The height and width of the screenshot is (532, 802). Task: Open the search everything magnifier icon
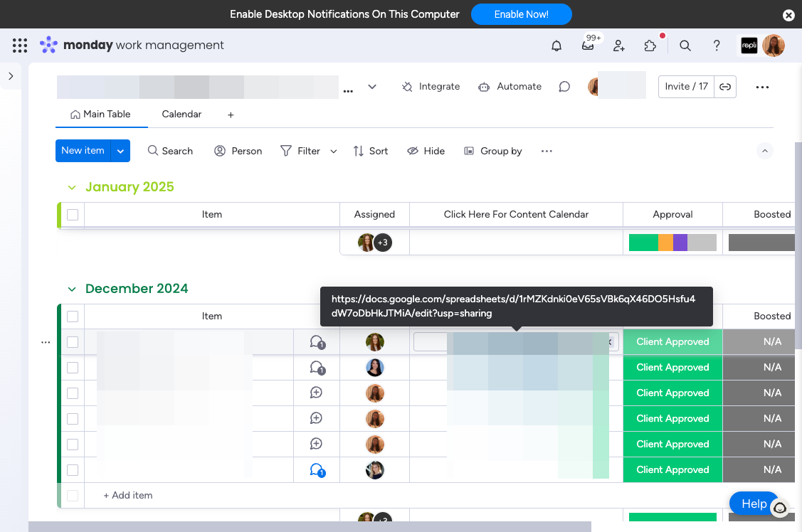point(685,46)
